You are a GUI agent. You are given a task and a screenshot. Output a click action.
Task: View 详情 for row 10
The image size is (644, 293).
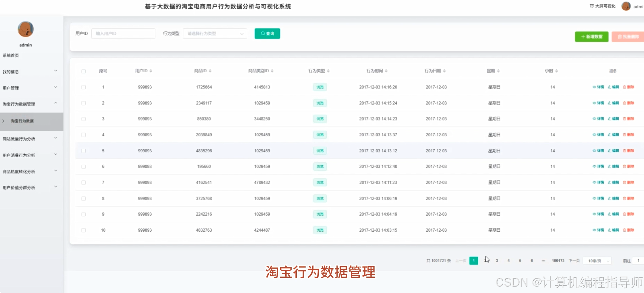coord(598,230)
